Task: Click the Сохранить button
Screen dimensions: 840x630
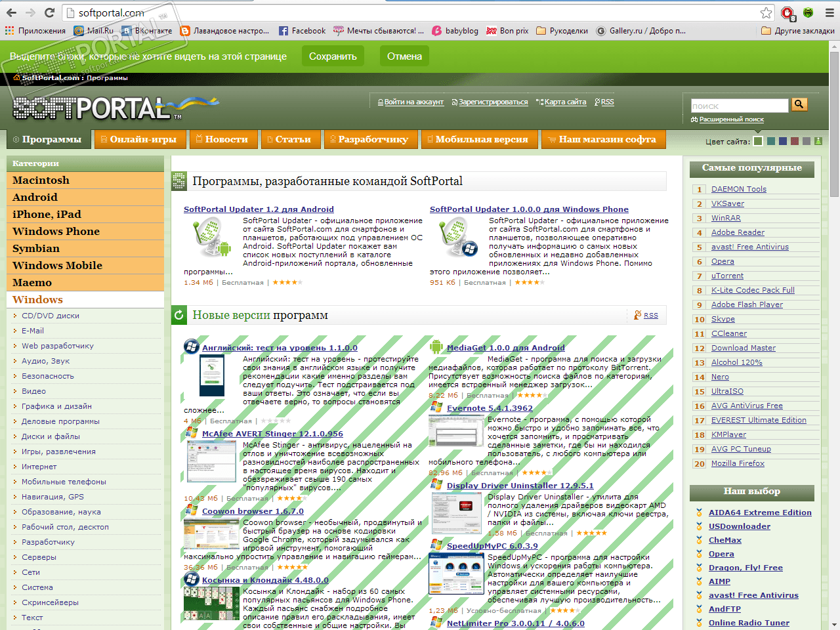Action: (333, 56)
